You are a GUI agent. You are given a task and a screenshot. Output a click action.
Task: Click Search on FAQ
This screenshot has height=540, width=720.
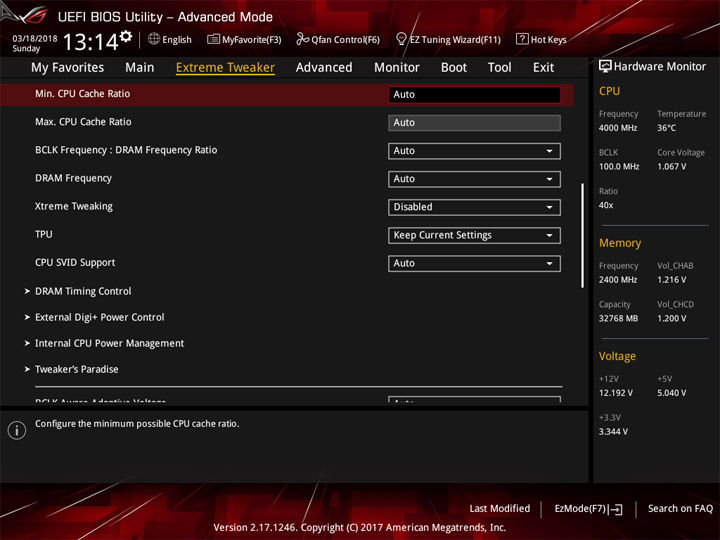point(680,509)
